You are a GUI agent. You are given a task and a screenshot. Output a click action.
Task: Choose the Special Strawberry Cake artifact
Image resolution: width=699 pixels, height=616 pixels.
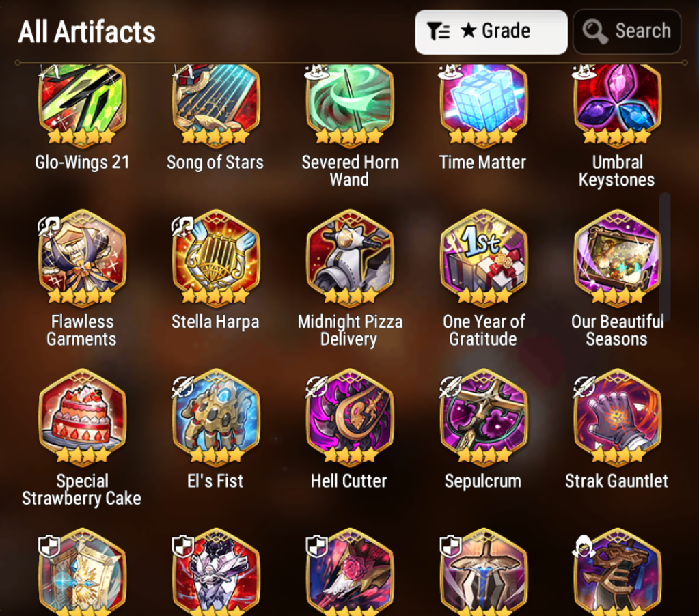tap(83, 417)
